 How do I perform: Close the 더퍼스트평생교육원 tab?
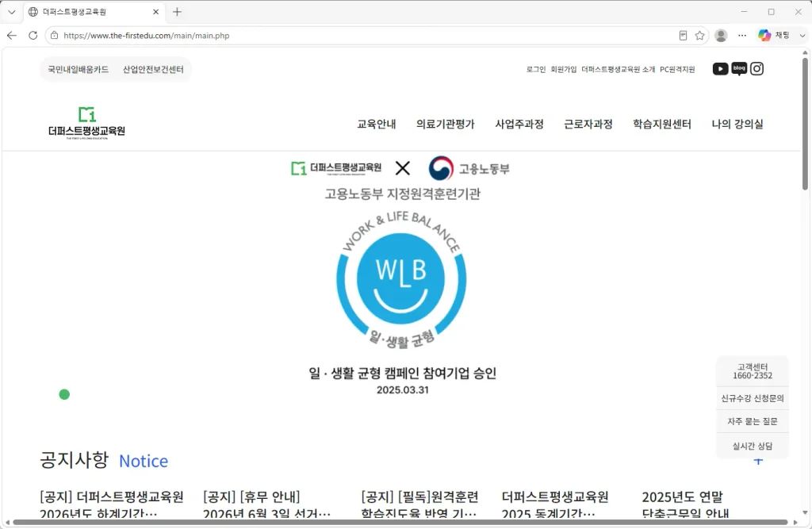coord(155,11)
